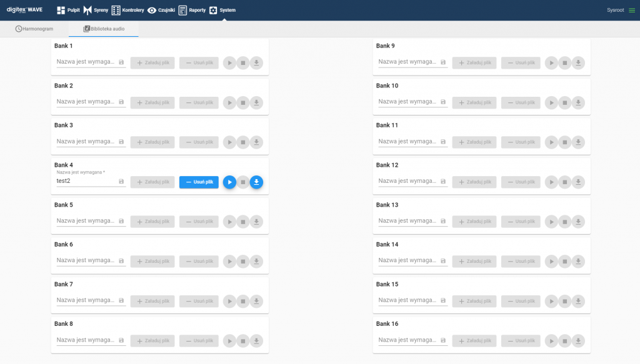
Task: Click the download icon in Bank 9
Action: pyautogui.click(x=578, y=62)
